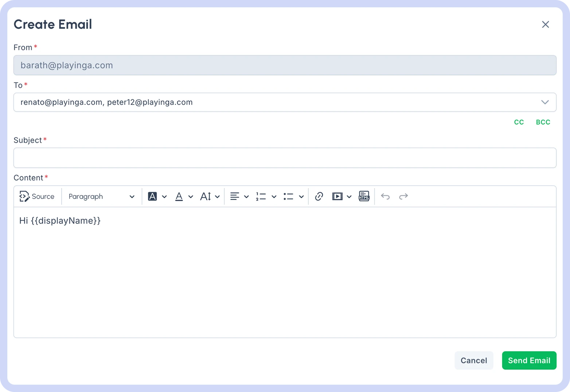570x392 pixels.
Task: Expand bulleted list style arrow
Action: (x=301, y=197)
